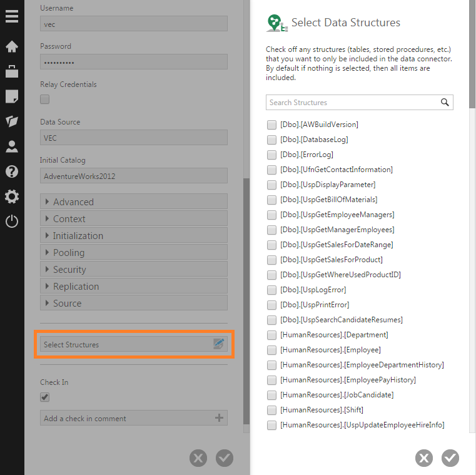The width and height of the screenshot is (476, 475).
Task: Click the sticky note icon in sidebar
Action: (x=12, y=96)
